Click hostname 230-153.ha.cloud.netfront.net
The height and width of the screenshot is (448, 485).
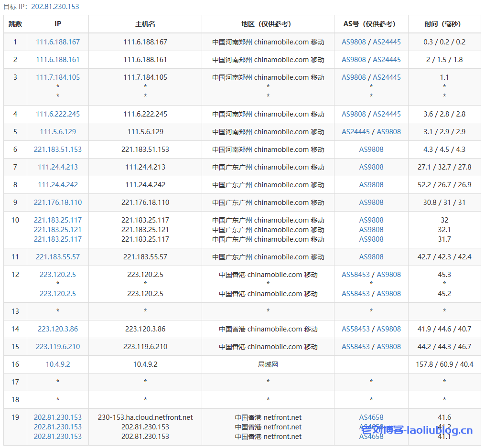(145, 417)
